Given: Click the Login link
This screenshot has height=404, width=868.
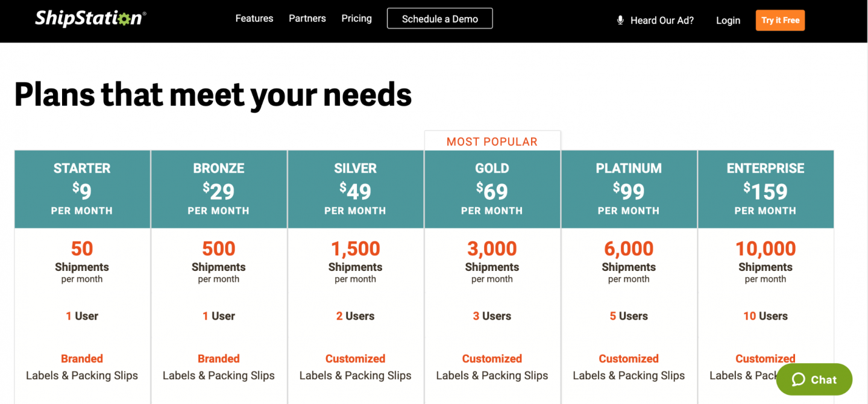Looking at the screenshot, I should point(728,20).
